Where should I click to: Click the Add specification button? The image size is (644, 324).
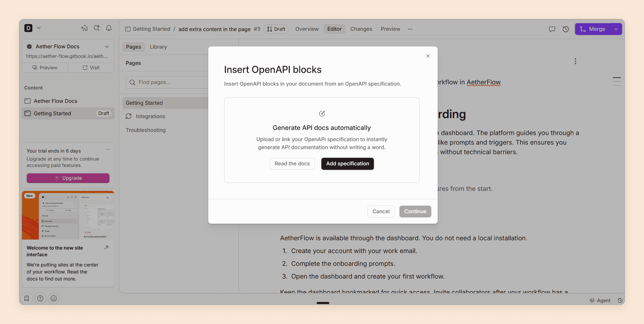point(347,164)
